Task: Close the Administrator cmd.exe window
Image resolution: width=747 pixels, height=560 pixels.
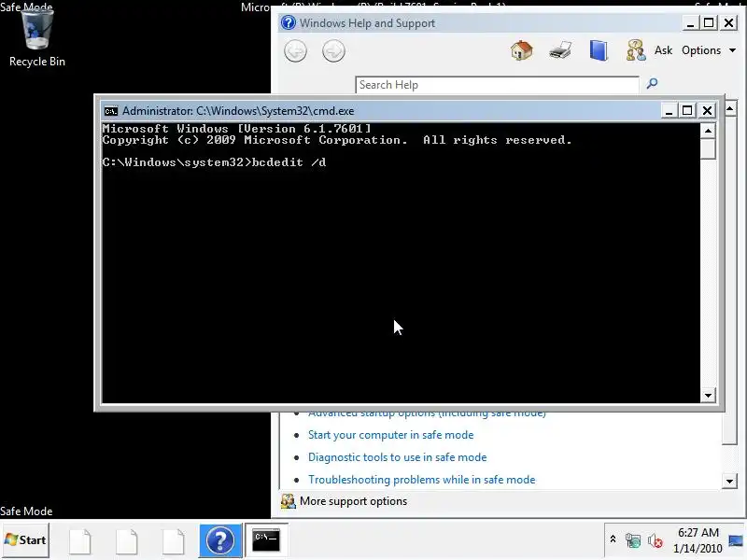Action: [x=708, y=110]
